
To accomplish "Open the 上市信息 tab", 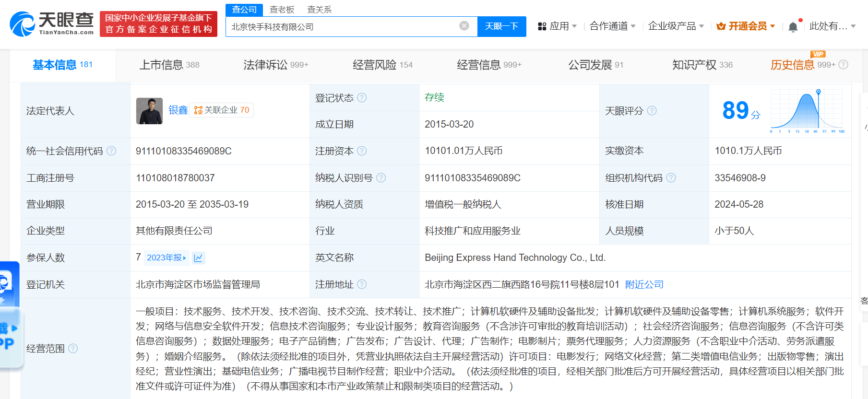I will 169,65.
